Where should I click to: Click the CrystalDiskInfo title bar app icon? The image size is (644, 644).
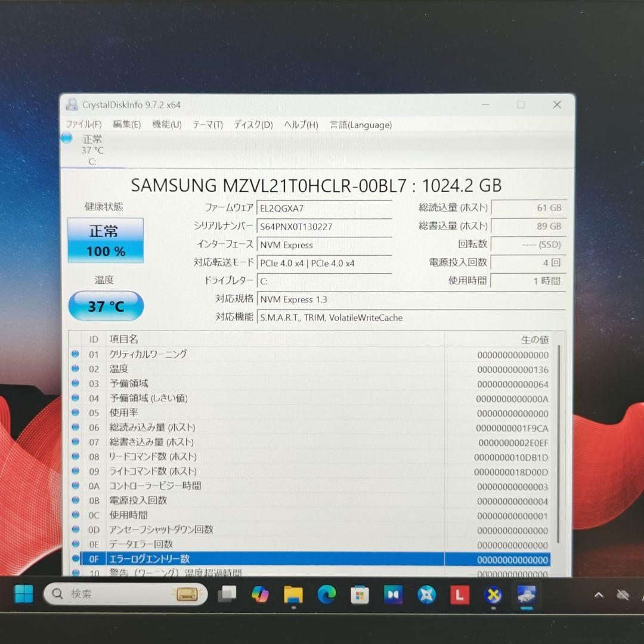(x=72, y=104)
